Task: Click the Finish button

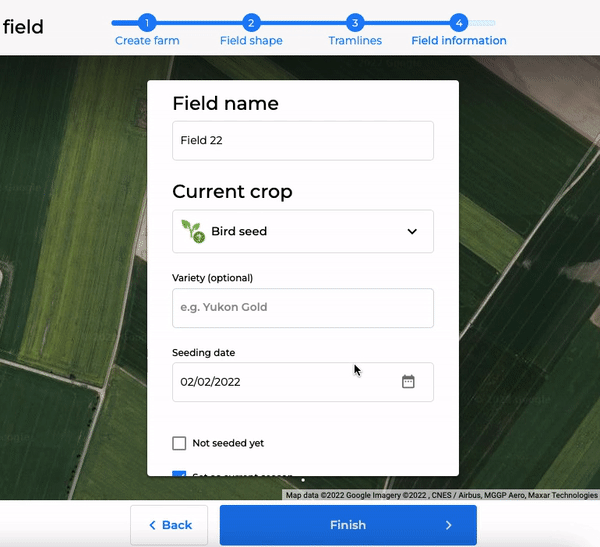Action: pos(348,525)
